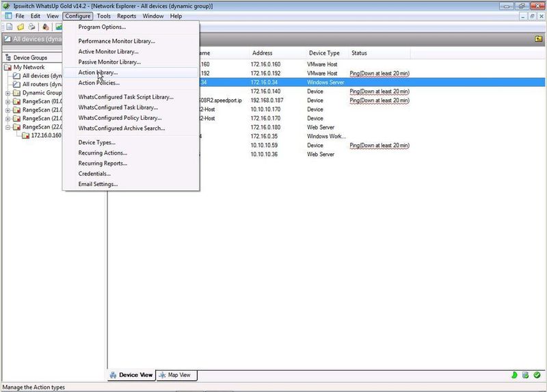Open the Reports menu
Image resolution: width=547 pixels, height=392 pixels.
pos(126,16)
